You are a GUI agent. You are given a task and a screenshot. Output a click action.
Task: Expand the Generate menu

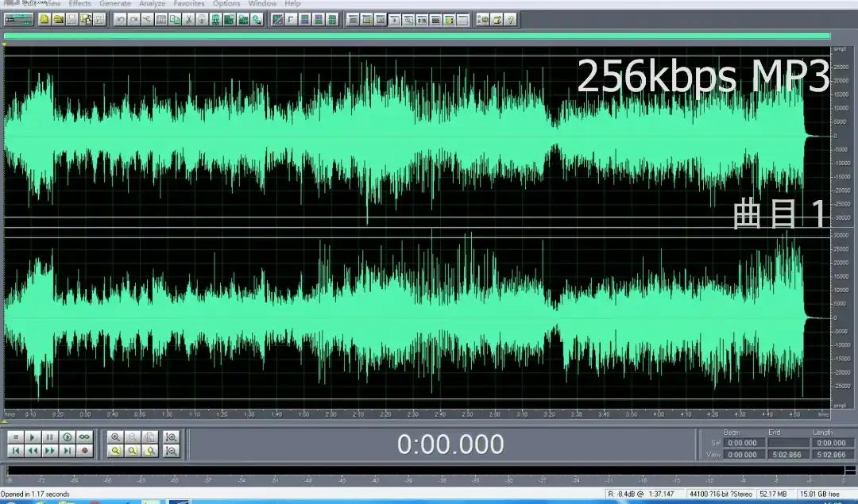coord(115,4)
